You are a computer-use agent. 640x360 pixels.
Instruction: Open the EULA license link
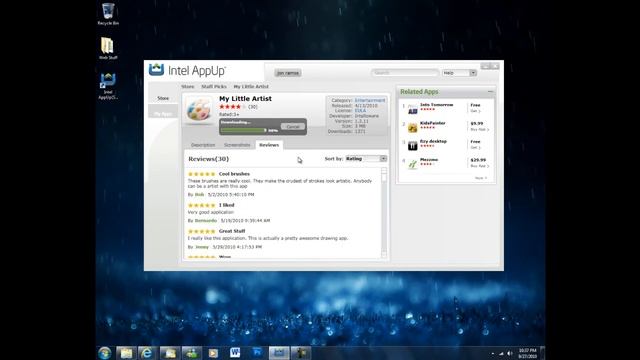360,111
